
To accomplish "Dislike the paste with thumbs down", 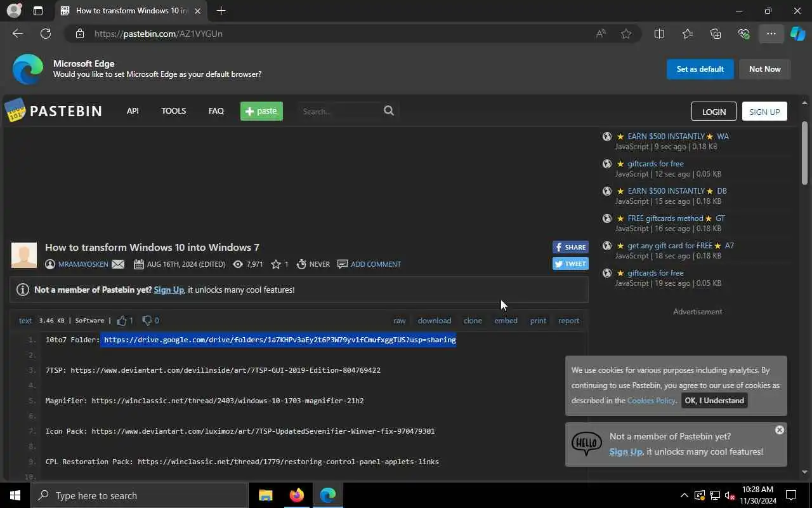I will 147,320.
